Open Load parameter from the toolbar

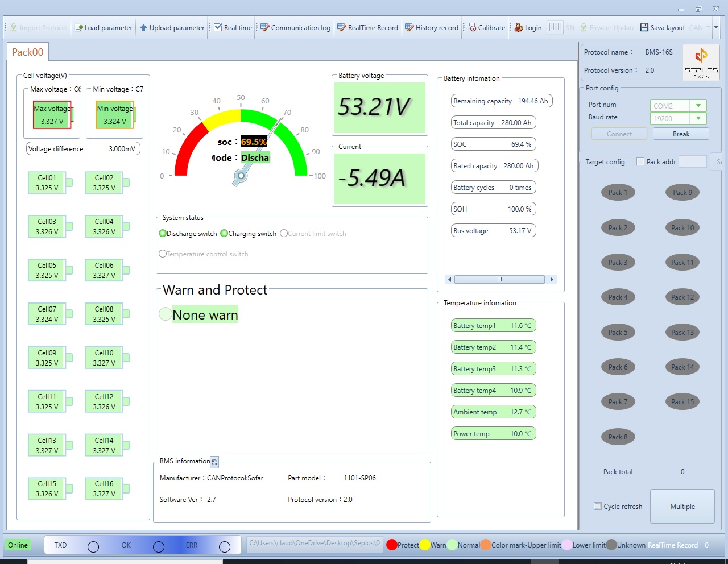[104, 27]
